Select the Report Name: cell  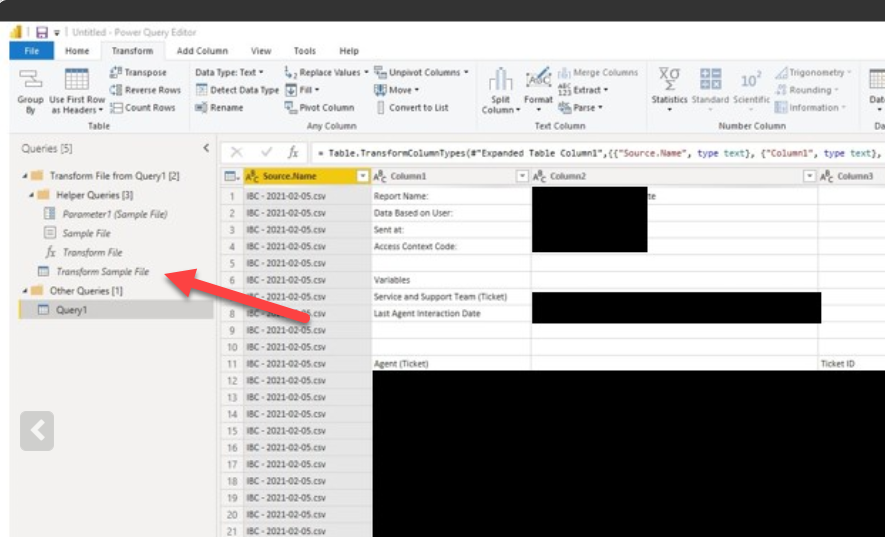pyautogui.click(x=451, y=196)
